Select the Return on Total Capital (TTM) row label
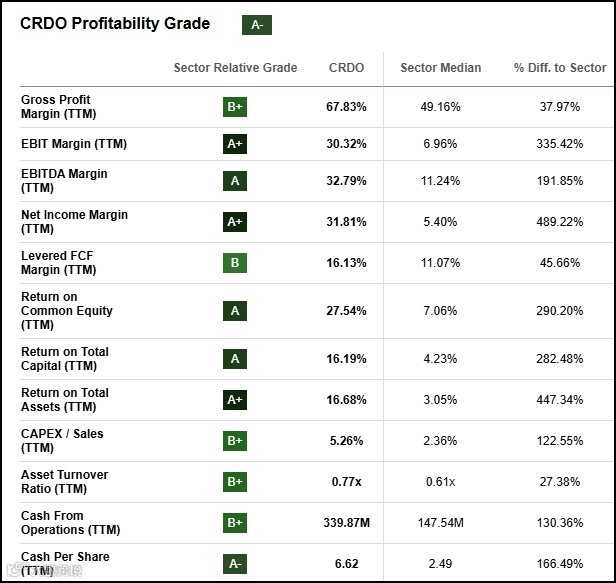 (x=65, y=359)
